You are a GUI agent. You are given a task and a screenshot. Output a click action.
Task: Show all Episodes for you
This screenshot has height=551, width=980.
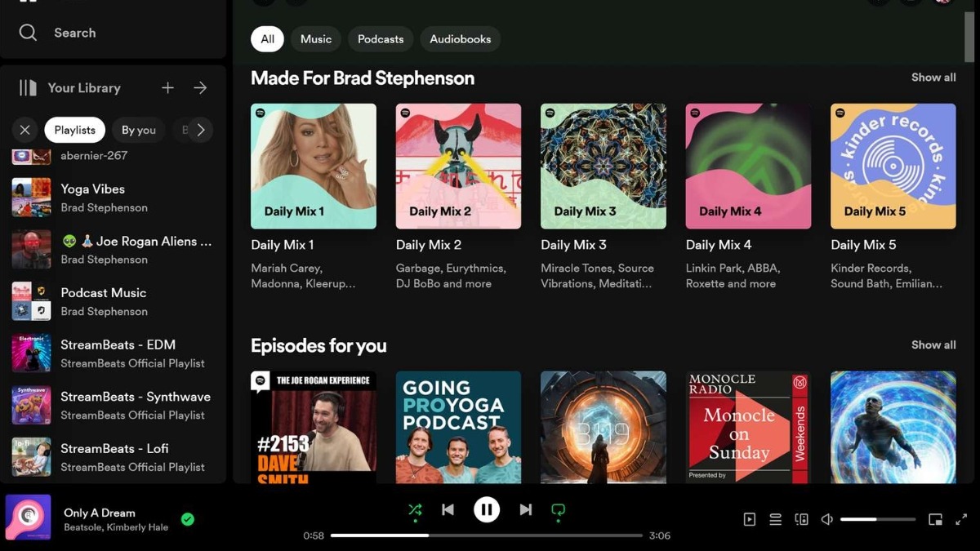(933, 345)
